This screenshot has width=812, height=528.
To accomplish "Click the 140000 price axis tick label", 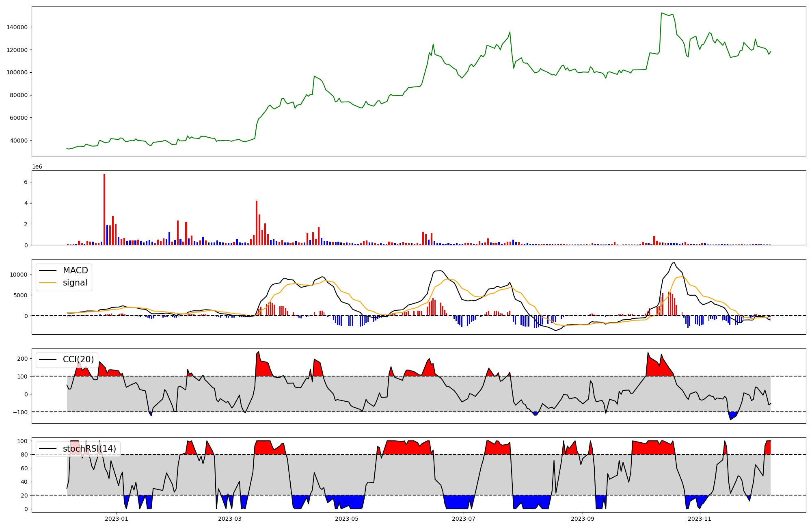I will pos(17,27).
